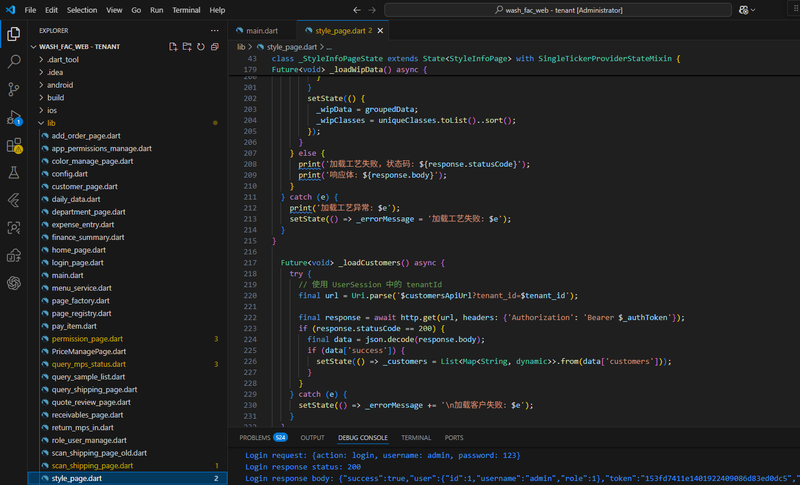Viewport: 800px width, 485px height.
Task: Expand the android folder
Action: (60, 85)
